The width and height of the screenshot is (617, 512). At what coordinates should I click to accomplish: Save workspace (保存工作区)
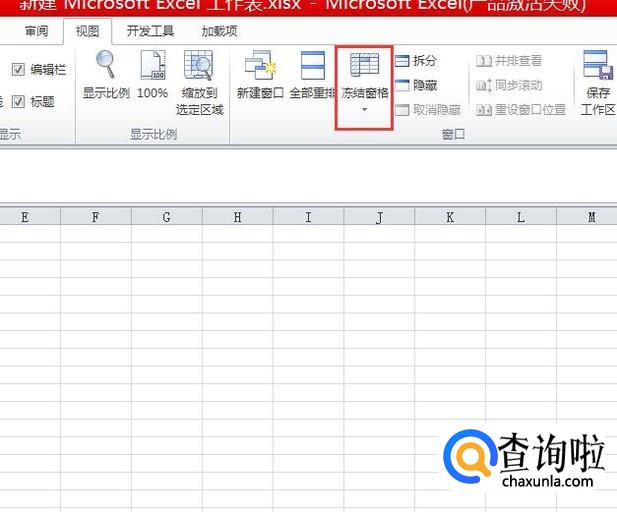click(x=598, y=83)
